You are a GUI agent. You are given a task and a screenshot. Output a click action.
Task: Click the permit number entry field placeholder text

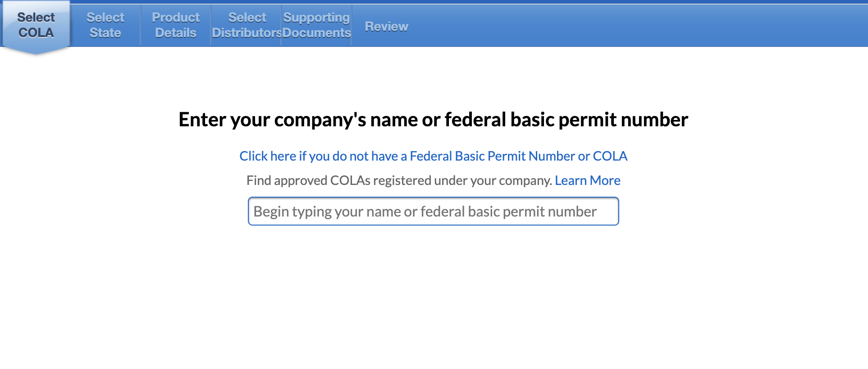click(425, 211)
